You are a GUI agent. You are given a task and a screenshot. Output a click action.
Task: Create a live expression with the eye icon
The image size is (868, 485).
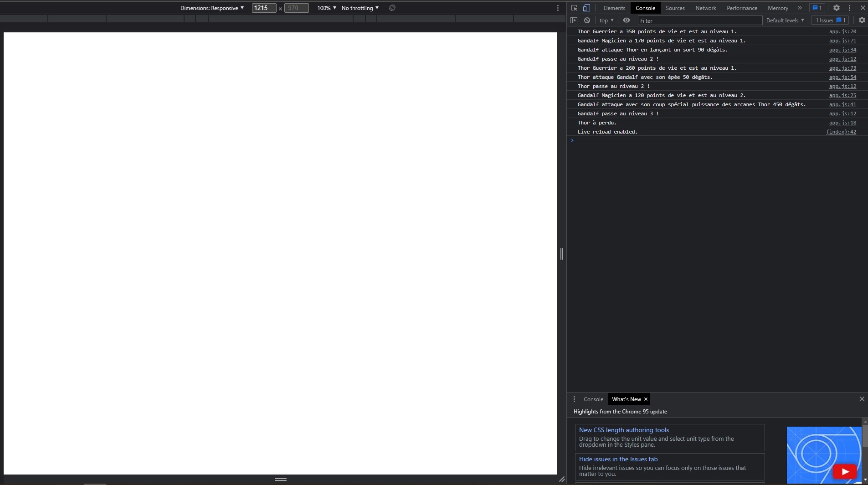click(x=627, y=21)
